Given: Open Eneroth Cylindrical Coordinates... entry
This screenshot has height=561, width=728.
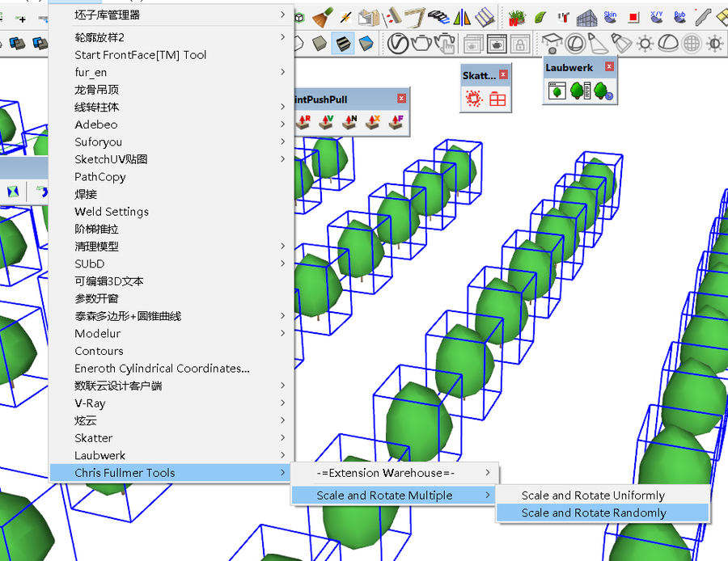Looking at the screenshot, I should point(171,368).
